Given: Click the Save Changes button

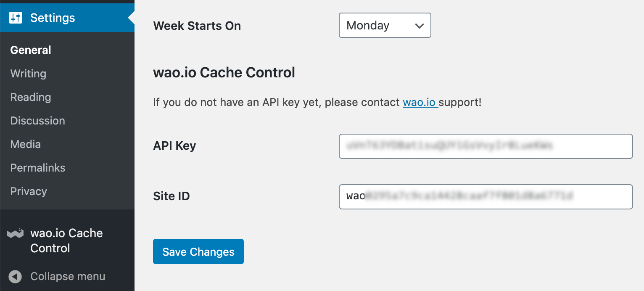Looking at the screenshot, I should click(198, 251).
